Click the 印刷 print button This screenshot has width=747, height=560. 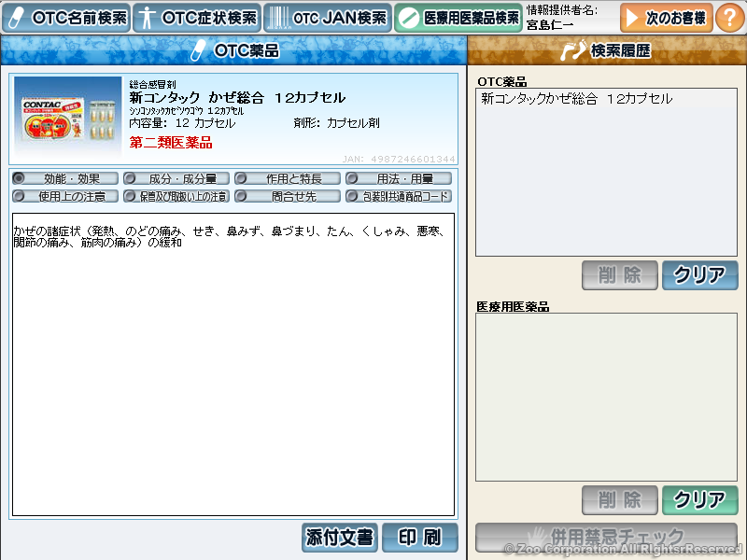point(419,538)
